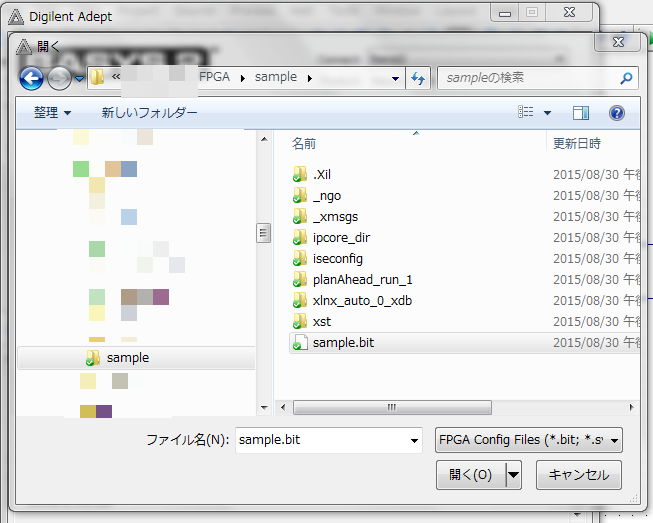Click the back navigation arrow button
Screen dimensions: 653x523
pyautogui.click(x=31, y=78)
